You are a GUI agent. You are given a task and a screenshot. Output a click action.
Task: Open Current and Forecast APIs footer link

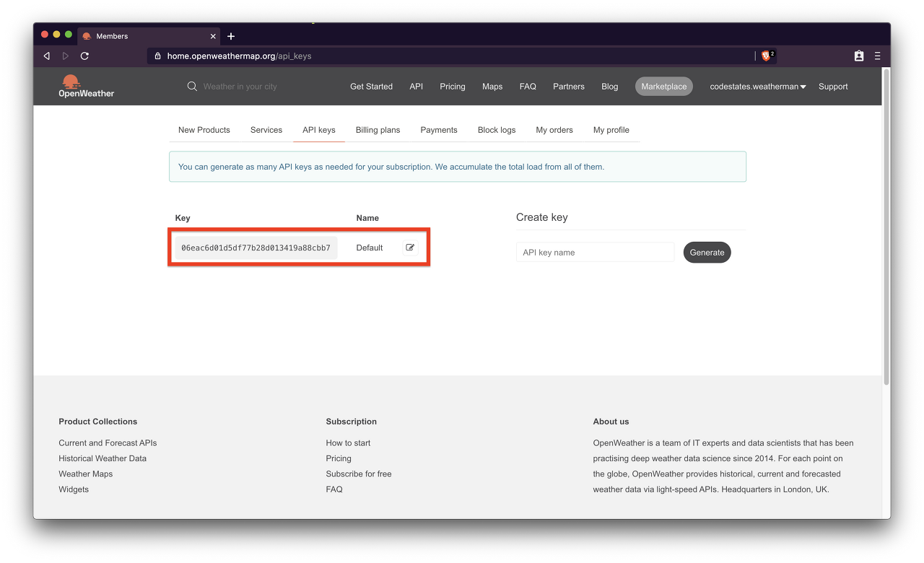[x=108, y=443]
